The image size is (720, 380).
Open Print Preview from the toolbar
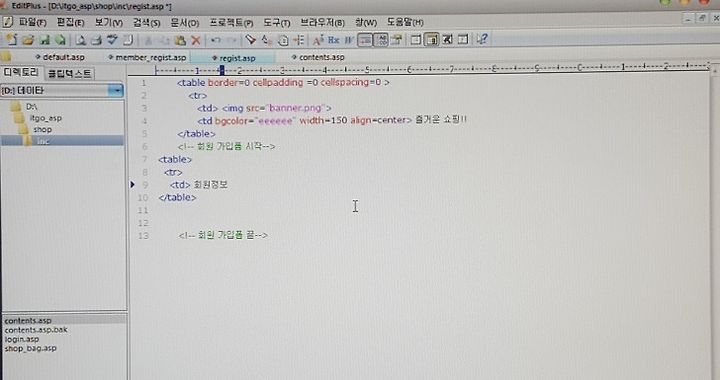81,40
